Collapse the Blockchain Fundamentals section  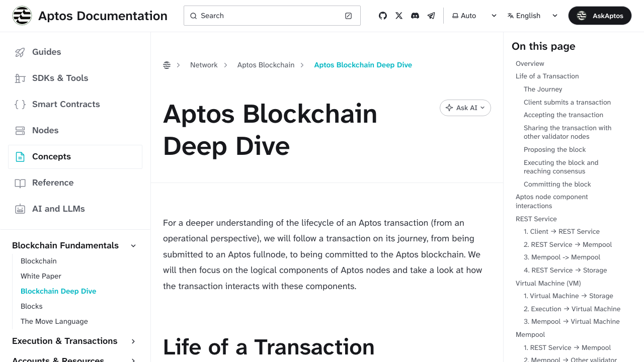[x=133, y=245]
